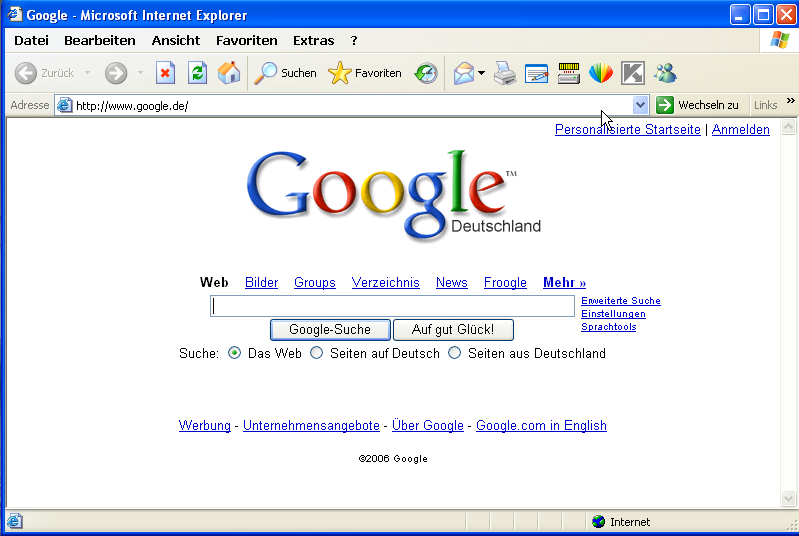Click the Links toolbar label
The image size is (799, 536).
pyautogui.click(x=765, y=105)
